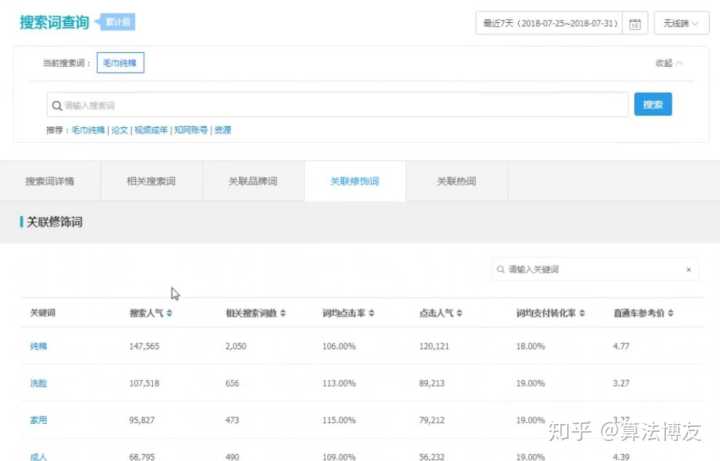
Task: Open the 无线端 device dropdown
Action: [682, 23]
